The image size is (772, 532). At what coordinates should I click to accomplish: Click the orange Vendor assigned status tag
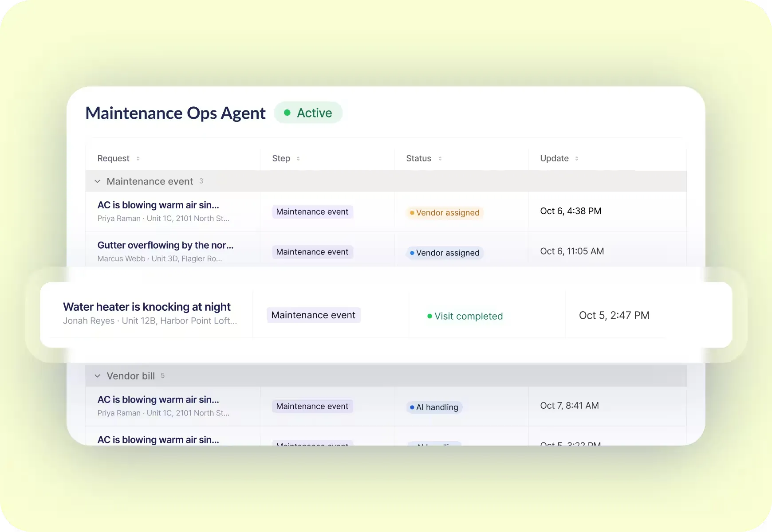445,213
